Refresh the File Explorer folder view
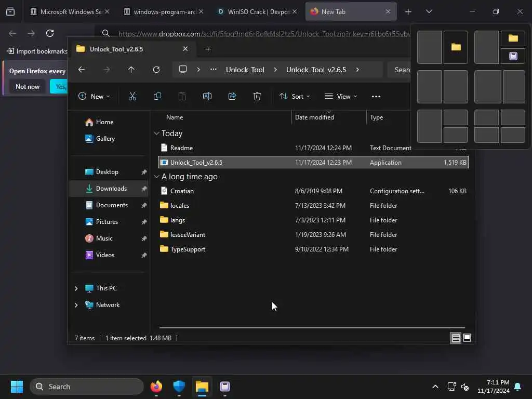Viewport: 532px width, 399px height. [x=156, y=70]
